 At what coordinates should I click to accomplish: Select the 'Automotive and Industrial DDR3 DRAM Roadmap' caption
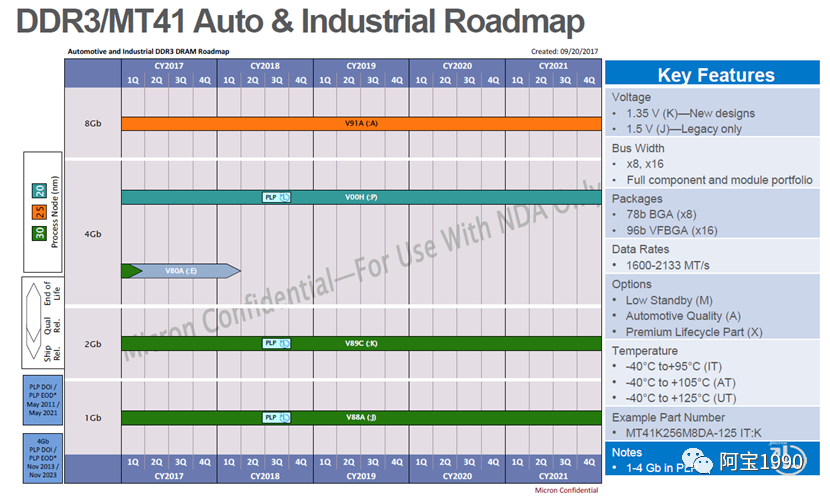point(148,52)
